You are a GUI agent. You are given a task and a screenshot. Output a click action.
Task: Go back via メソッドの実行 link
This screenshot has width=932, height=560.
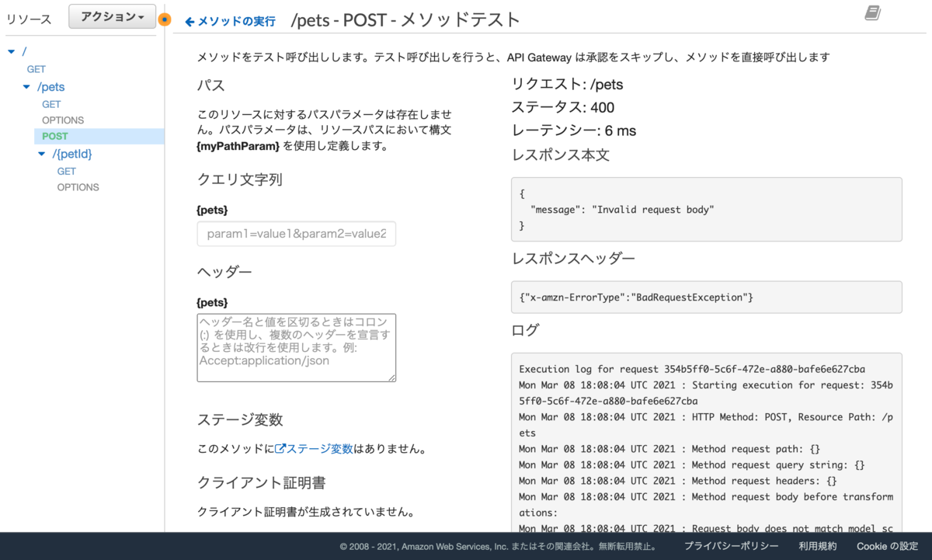(x=230, y=22)
